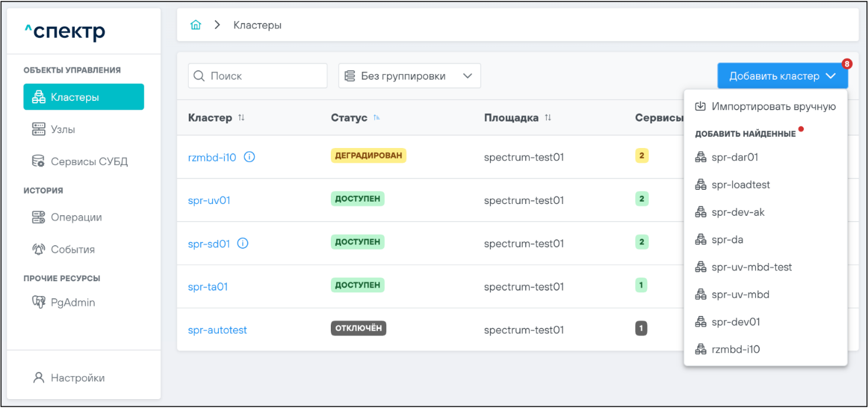Sort by Статус column sort icon
The height and width of the screenshot is (408, 868).
(376, 118)
